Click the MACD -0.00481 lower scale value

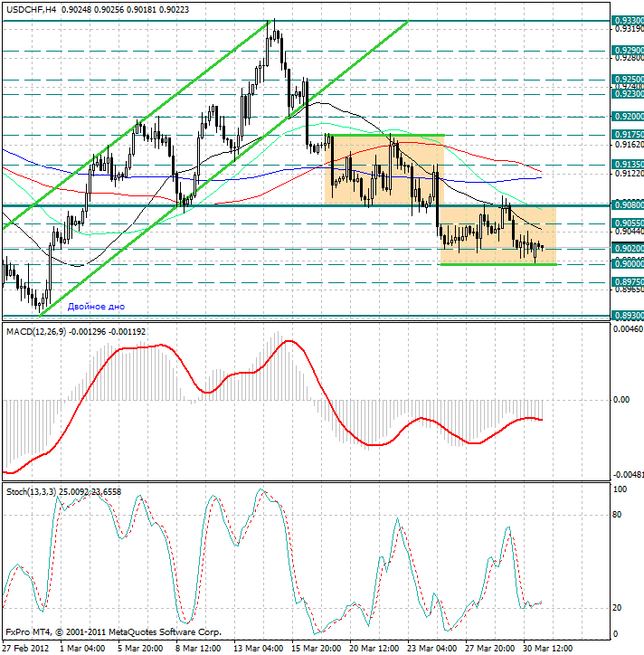pyautogui.click(x=628, y=475)
